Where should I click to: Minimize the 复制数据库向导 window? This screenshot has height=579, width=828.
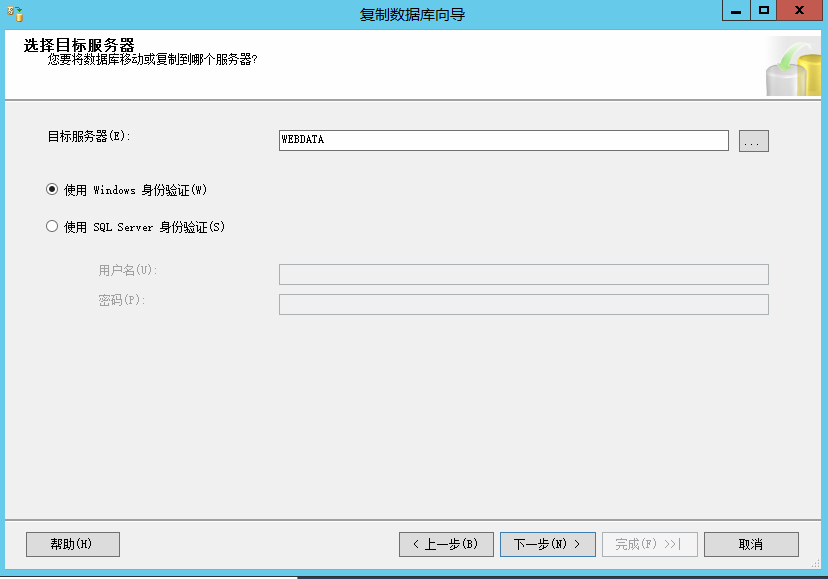pyautogui.click(x=735, y=11)
